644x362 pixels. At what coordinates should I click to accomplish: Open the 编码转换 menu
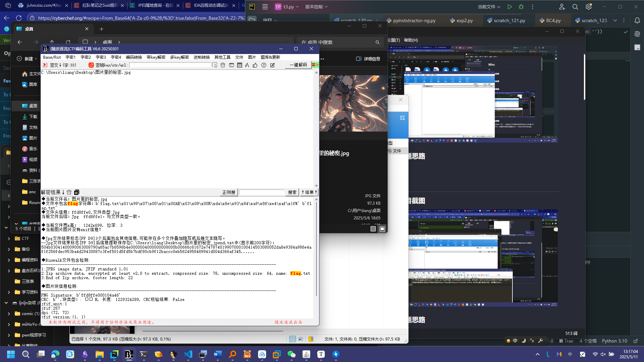[134, 57]
